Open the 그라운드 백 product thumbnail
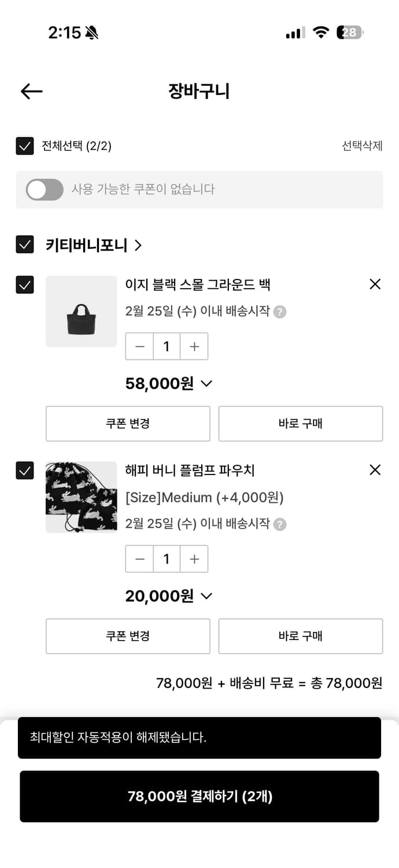Screen dimensions: 399x868 (81, 311)
